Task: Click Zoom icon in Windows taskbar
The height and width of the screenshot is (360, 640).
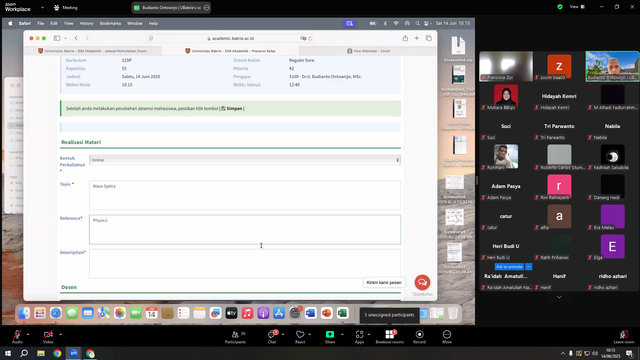Action: pyautogui.click(x=74, y=353)
